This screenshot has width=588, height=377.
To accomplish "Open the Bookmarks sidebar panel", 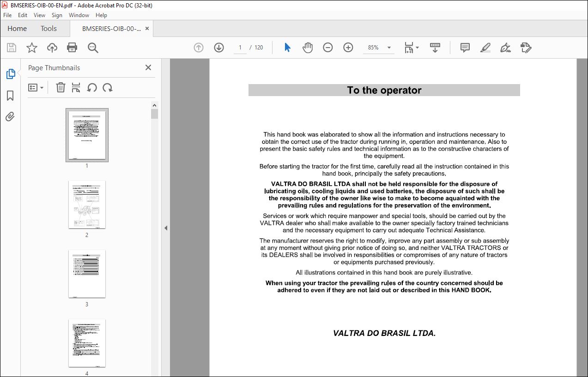I will [x=10, y=96].
